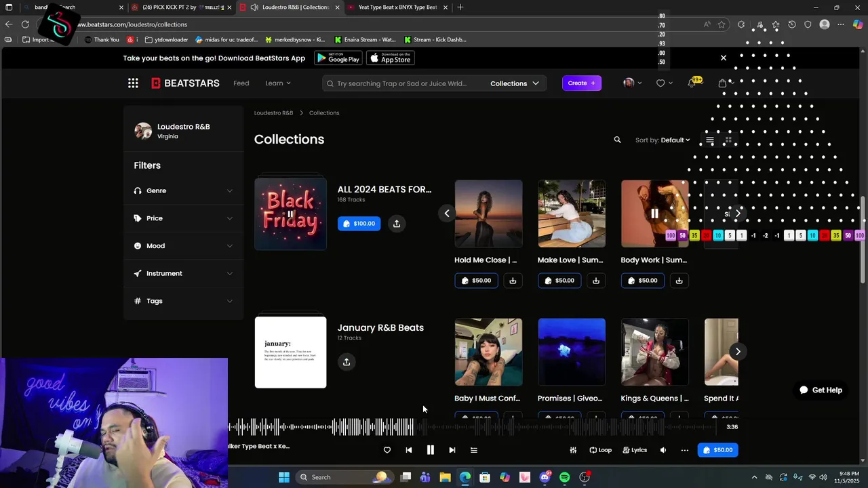This screenshot has height=488, width=868.
Task: Switch to list view layout
Action: pyautogui.click(x=710, y=140)
